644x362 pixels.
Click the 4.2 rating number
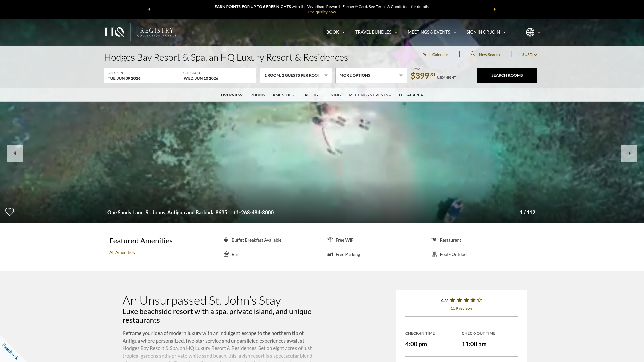point(444,301)
